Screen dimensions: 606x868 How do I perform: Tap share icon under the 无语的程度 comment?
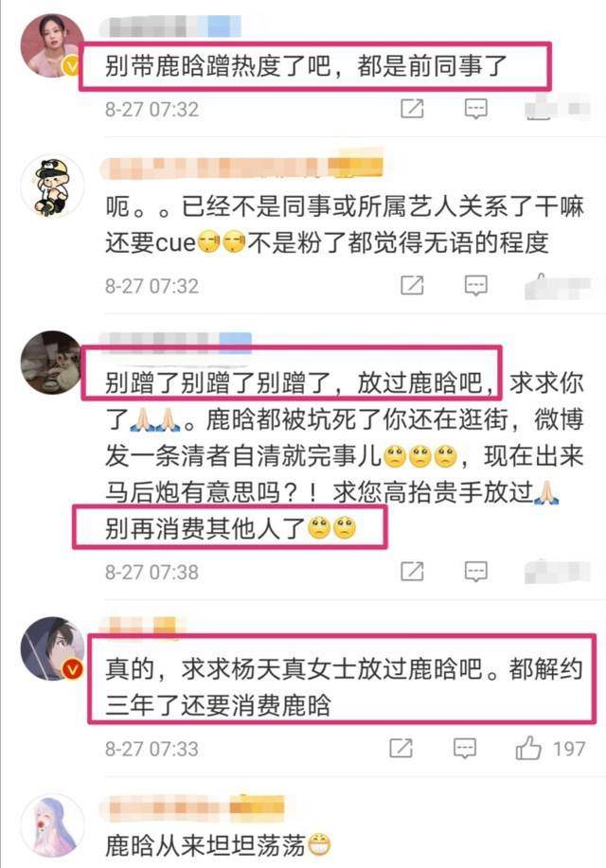(x=412, y=286)
